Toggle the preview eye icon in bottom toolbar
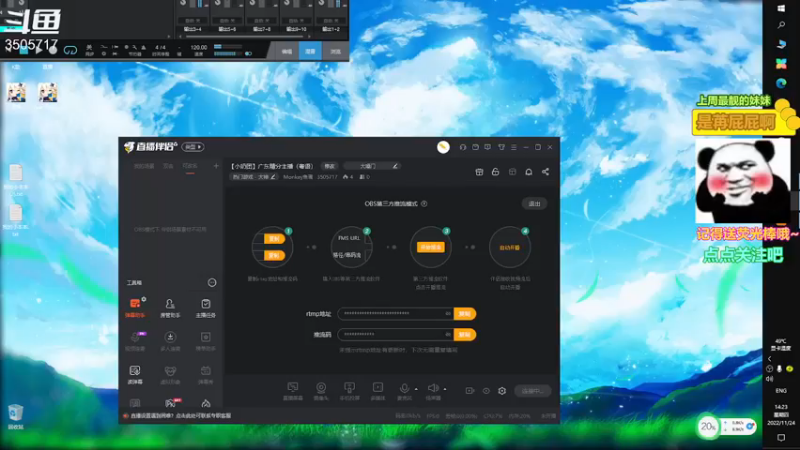Image resolution: width=800 pixels, height=450 pixels. [486, 391]
